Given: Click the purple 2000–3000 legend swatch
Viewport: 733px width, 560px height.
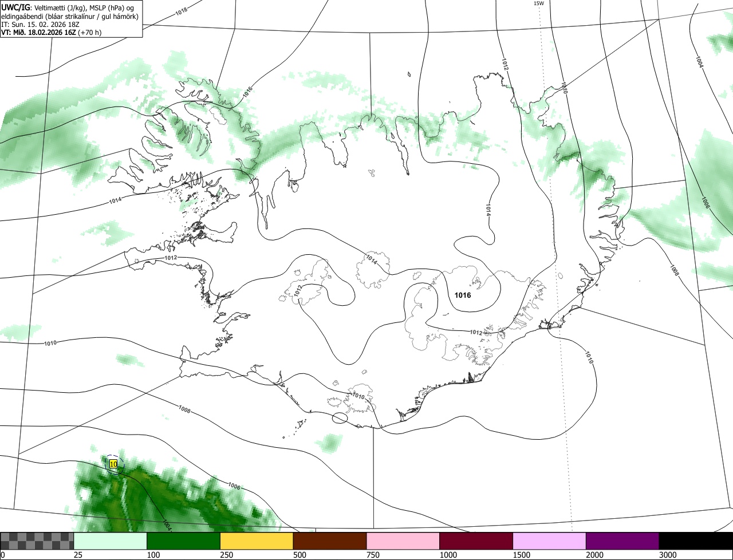Looking at the screenshot, I should [x=622, y=541].
